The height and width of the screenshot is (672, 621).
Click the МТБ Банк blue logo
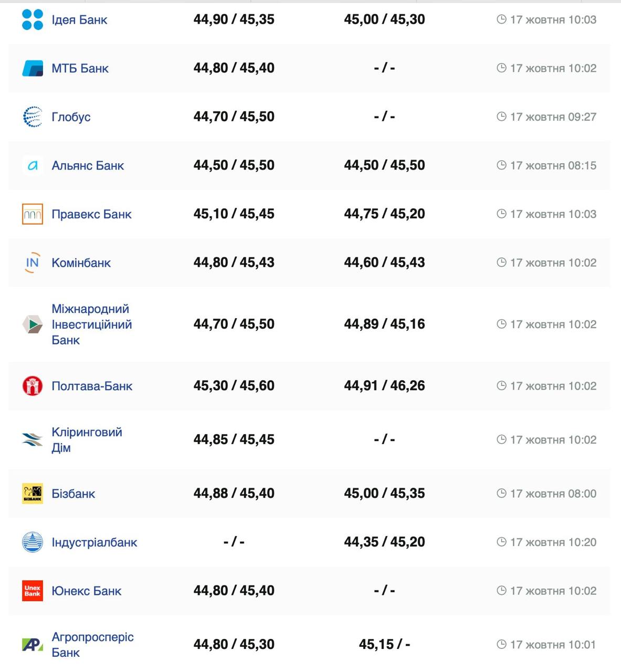(x=33, y=68)
